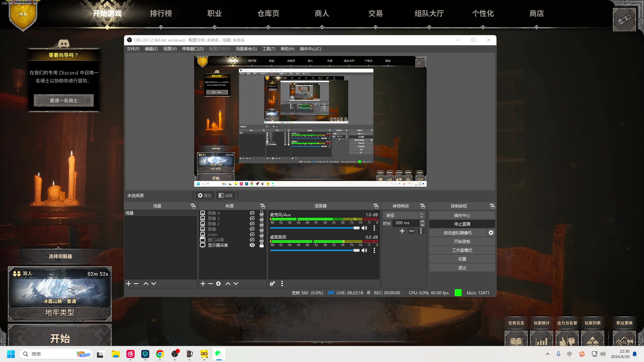
Task: Open 视图(V) menu in OBS
Action: [x=170, y=49]
